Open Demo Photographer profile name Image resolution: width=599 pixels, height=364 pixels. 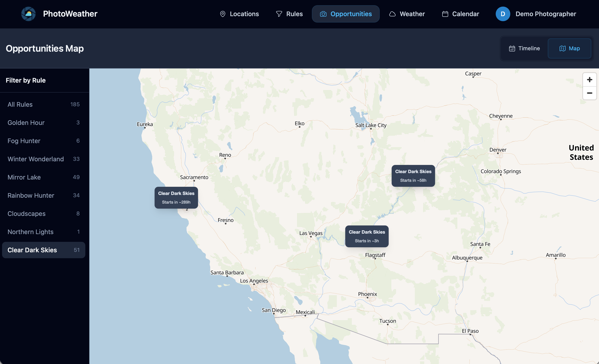click(x=546, y=14)
